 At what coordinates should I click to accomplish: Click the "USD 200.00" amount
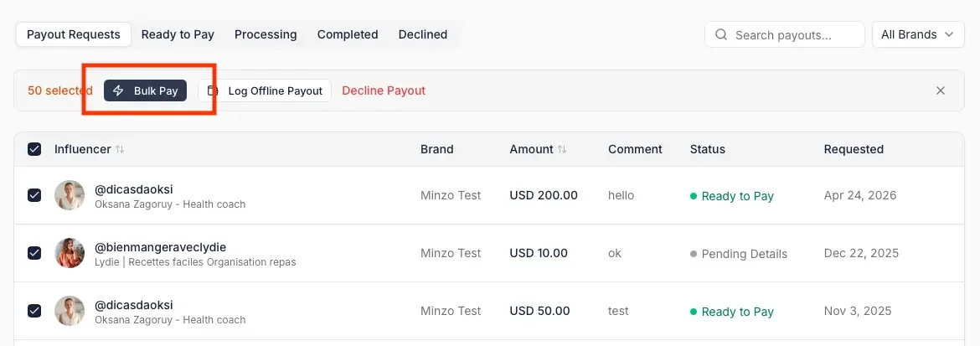click(x=544, y=195)
